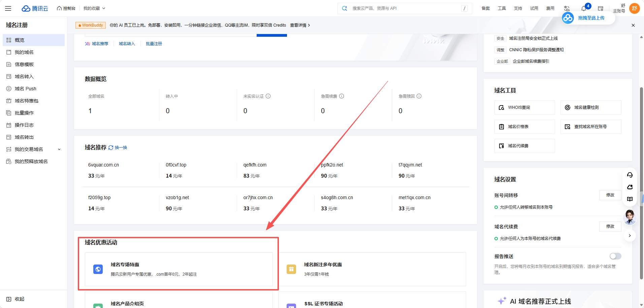
Task: Click the info icon beside 急需续费
Action: [x=342, y=96]
